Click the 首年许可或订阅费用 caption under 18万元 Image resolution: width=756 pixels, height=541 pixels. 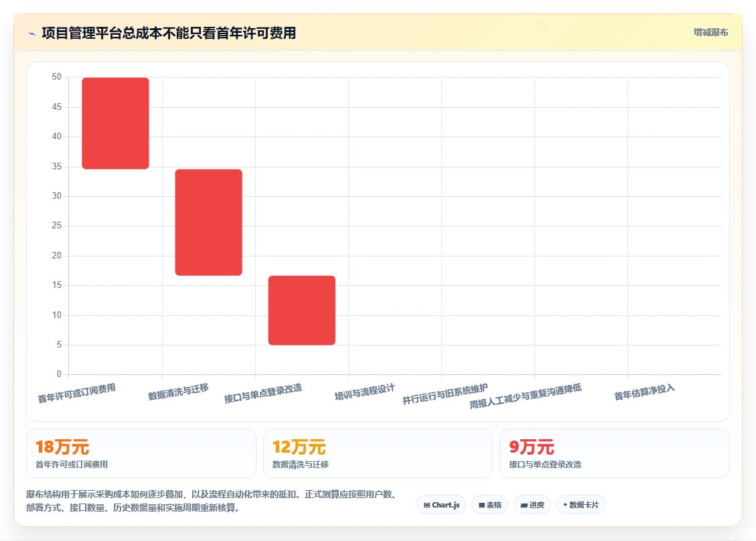[x=72, y=464]
